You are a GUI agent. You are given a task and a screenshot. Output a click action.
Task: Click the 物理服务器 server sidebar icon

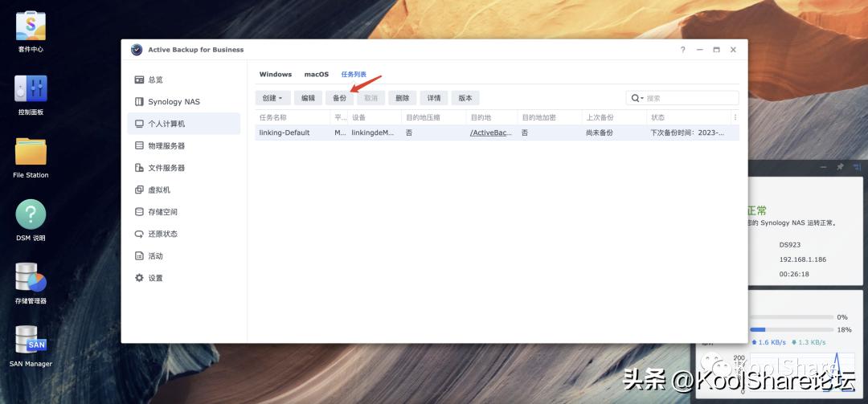(x=139, y=145)
